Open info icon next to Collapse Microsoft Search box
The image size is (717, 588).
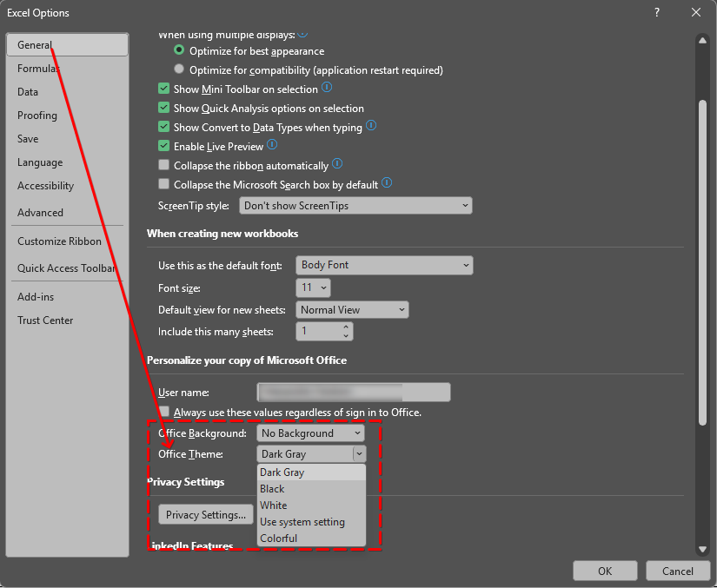point(387,182)
